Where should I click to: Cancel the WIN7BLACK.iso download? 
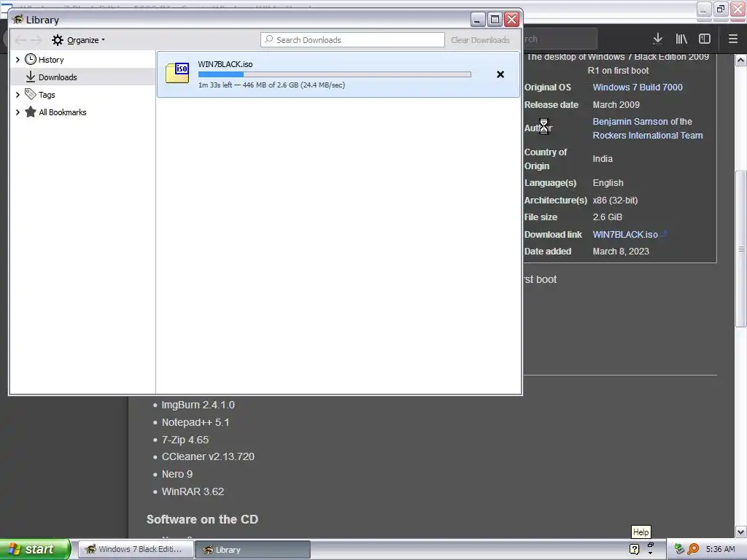pos(500,74)
